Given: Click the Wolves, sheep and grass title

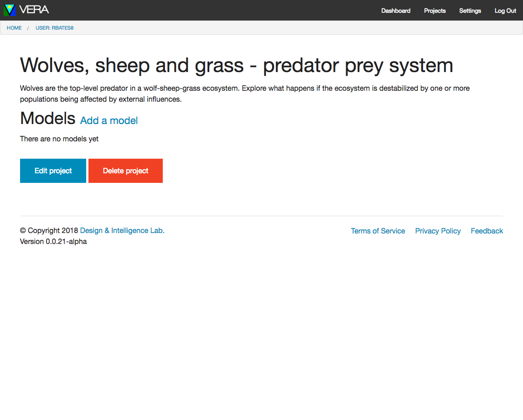Looking at the screenshot, I should coord(236,66).
